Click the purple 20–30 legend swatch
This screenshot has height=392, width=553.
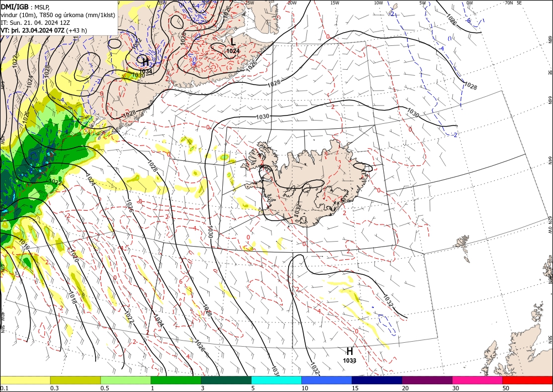[x=427, y=380]
